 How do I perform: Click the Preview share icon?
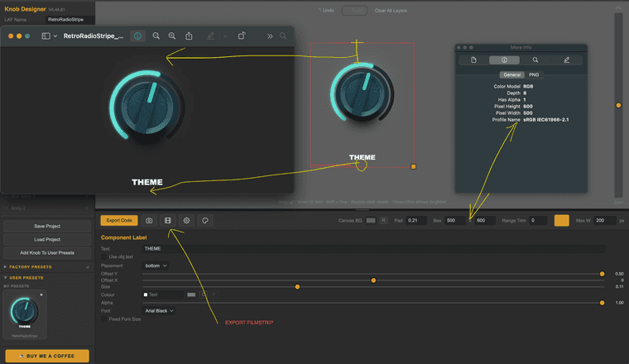coord(189,36)
